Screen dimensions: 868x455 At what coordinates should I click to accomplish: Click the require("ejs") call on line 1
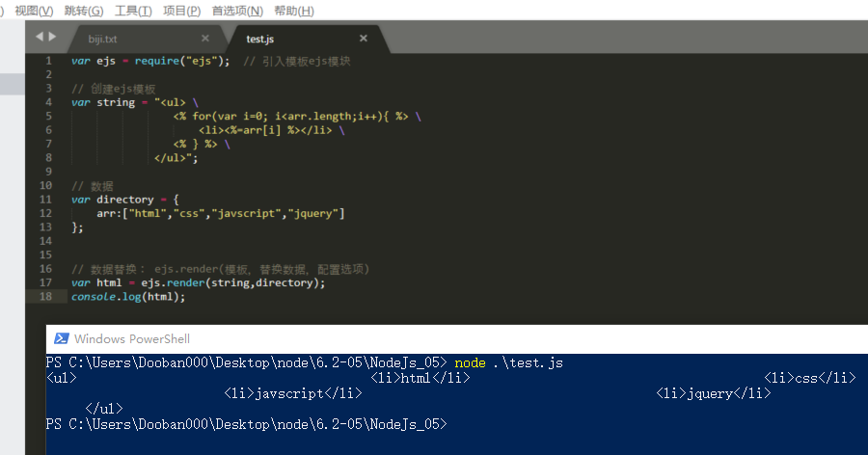coord(181,61)
